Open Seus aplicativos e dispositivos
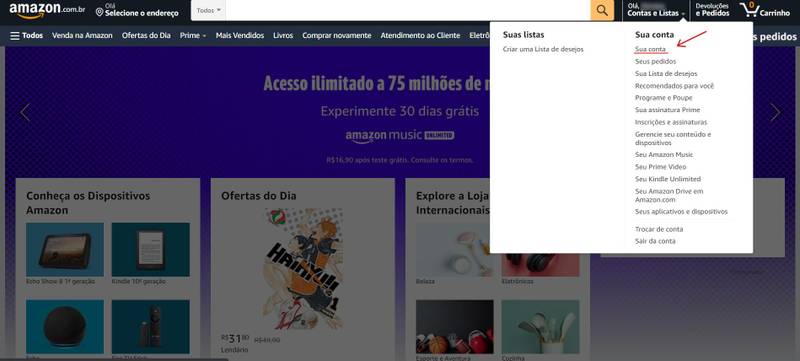800x361 pixels. tap(681, 212)
